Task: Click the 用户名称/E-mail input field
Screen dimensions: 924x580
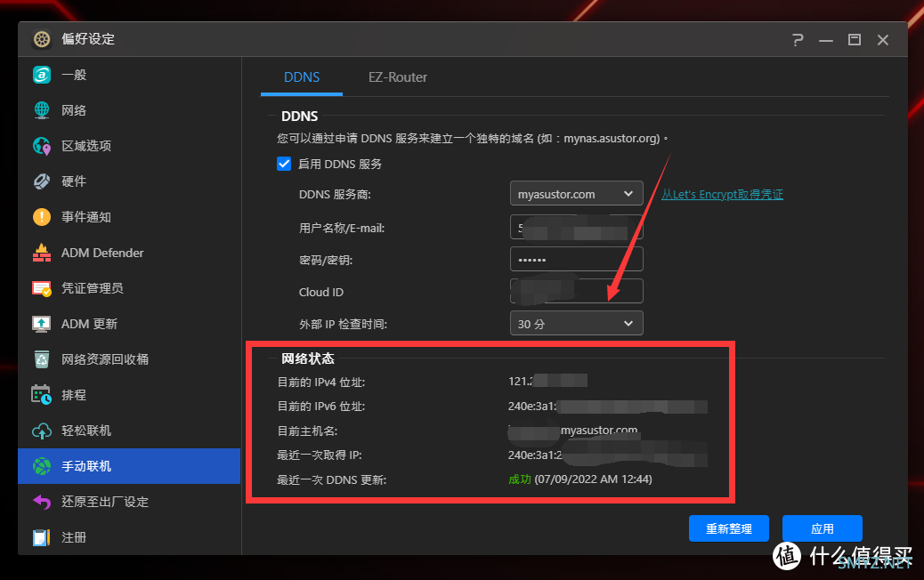Action: [x=576, y=227]
